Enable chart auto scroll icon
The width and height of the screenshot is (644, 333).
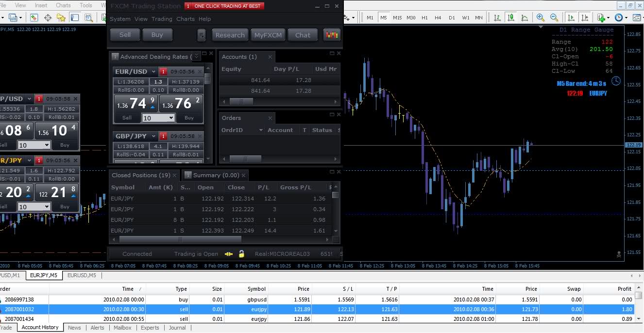[571, 17]
